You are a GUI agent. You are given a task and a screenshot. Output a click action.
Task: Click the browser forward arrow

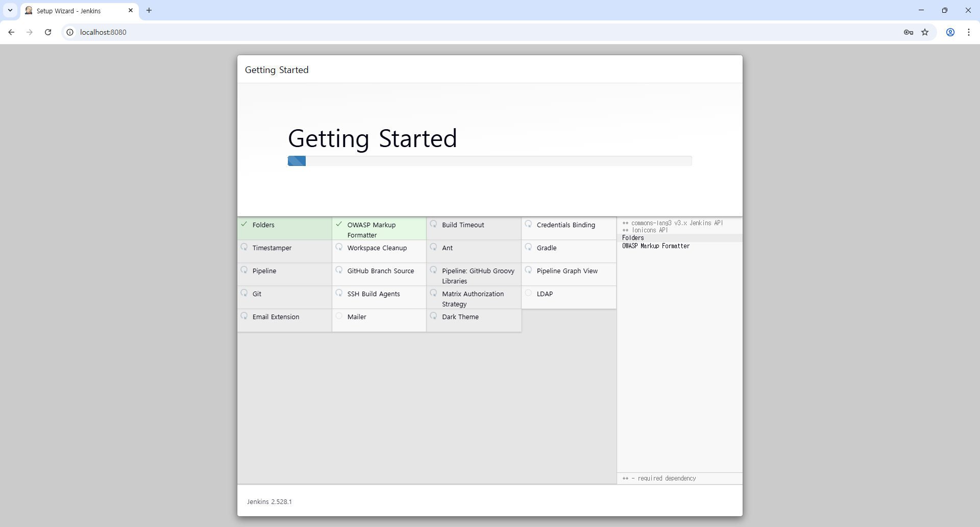(30, 32)
